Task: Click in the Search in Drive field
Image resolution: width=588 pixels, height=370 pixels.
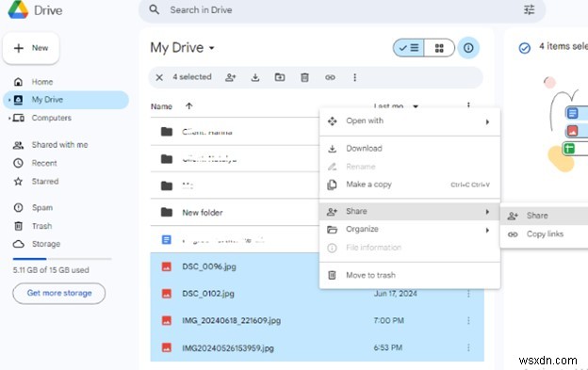Action: click(342, 10)
